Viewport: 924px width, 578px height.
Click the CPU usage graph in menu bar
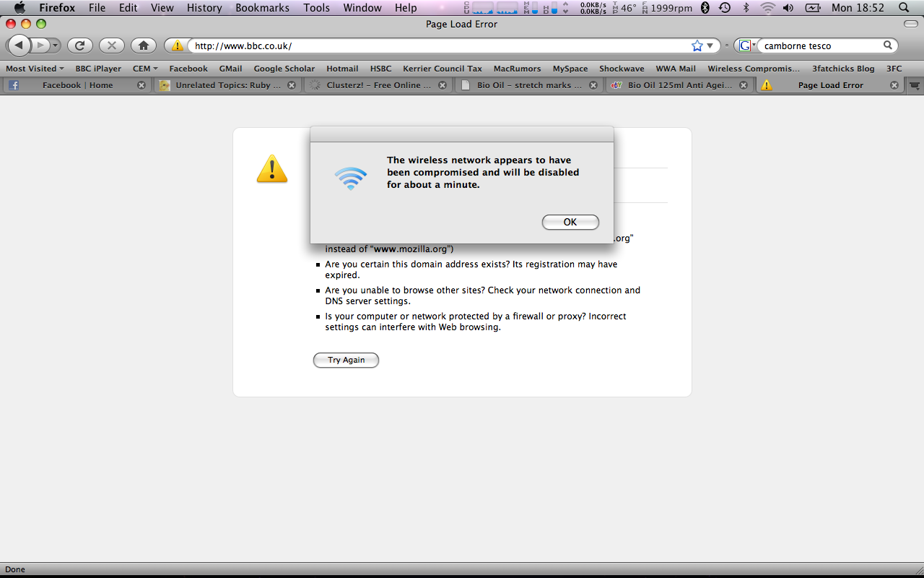click(490, 8)
